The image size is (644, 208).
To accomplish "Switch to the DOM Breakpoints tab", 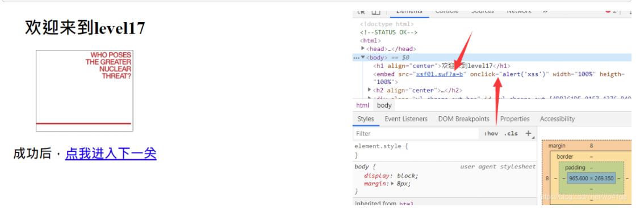I will click(464, 119).
